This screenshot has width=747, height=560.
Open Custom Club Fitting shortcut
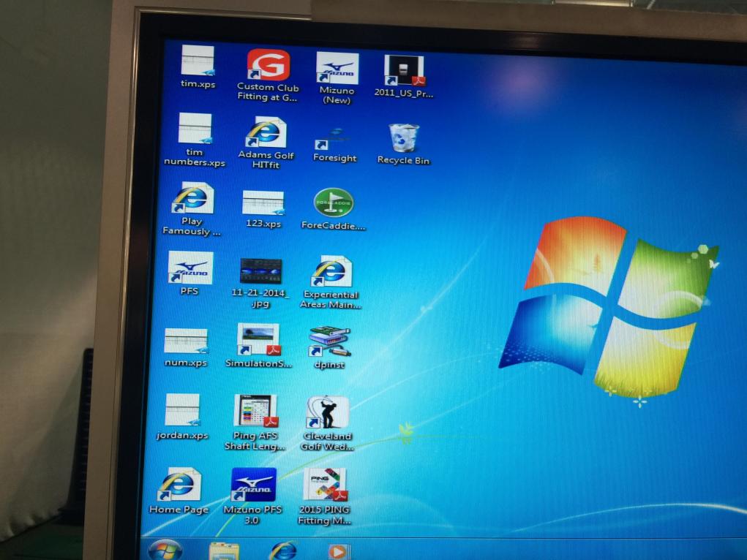[x=268, y=65]
